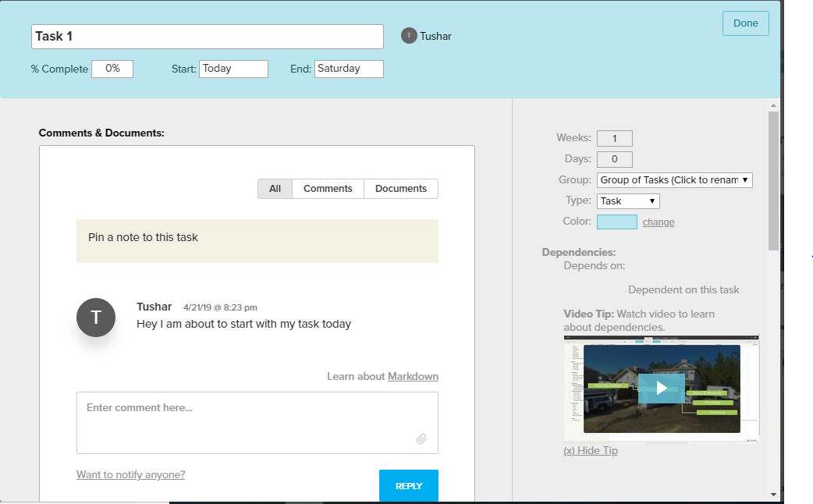
Task: Edit the Task 1 name field
Action: [206, 36]
